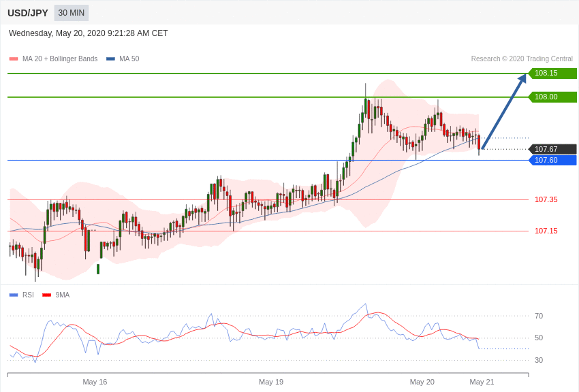Click the 'May 19' date axis label
The width and height of the screenshot is (579, 392).
[x=271, y=382]
